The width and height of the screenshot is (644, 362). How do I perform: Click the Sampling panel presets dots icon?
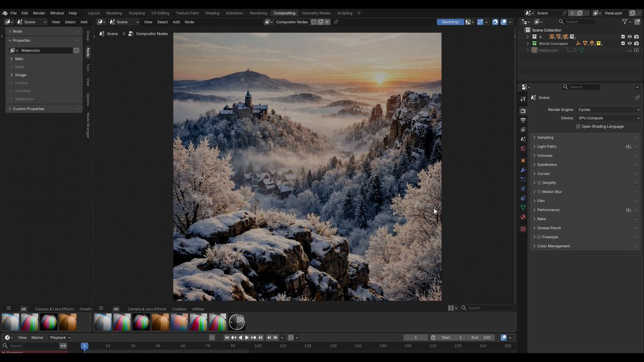[636, 137]
